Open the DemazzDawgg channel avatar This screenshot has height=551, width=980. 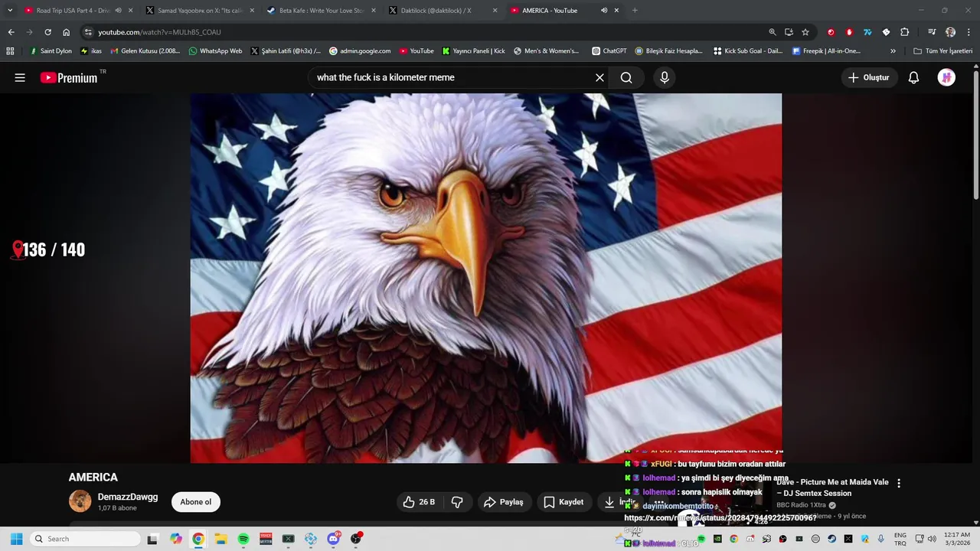pos(80,501)
